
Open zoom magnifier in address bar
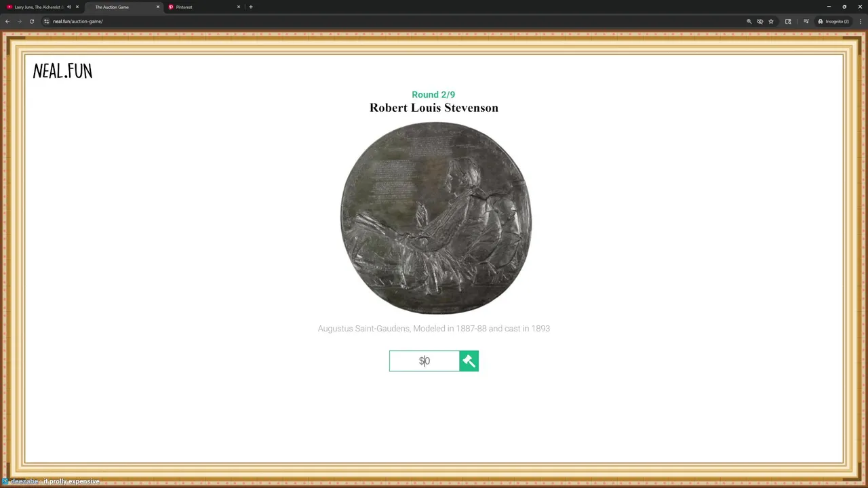tap(749, 21)
